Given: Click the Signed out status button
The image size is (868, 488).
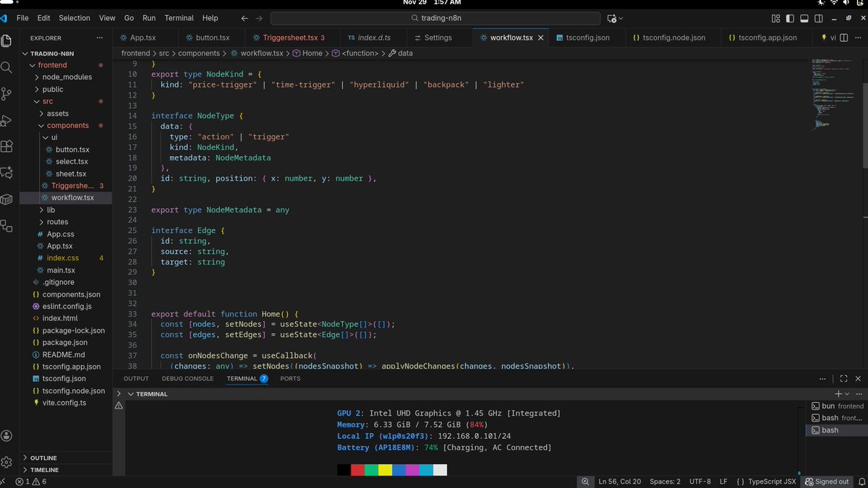Looking at the screenshot, I should (x=827, y=481).
